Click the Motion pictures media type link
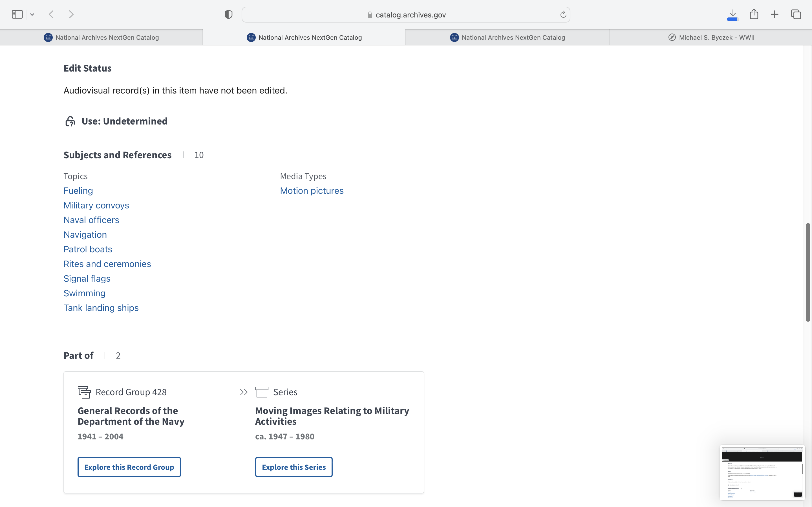This screenshot has width=812, height=507. [312, 191]
